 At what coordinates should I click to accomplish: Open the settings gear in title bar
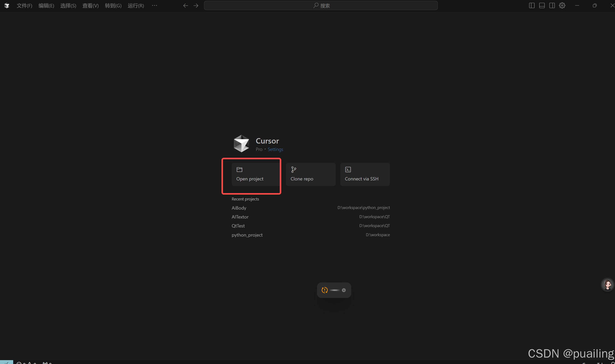[x=562, y=5]
